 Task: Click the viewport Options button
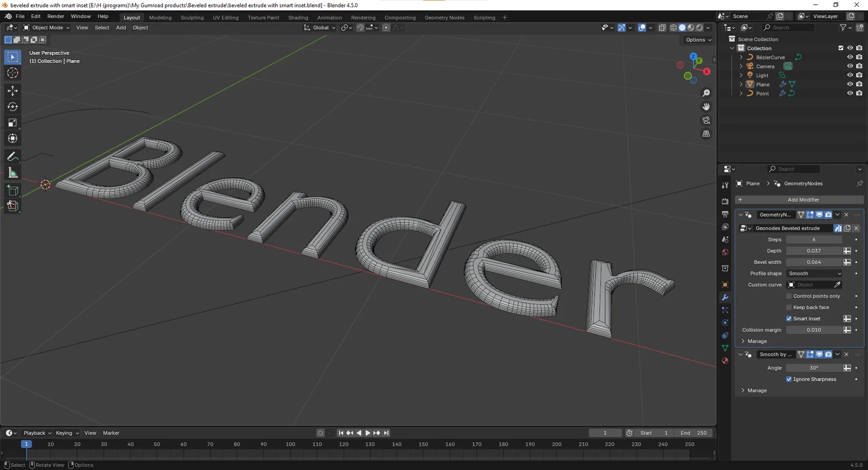tap(698, 40)
